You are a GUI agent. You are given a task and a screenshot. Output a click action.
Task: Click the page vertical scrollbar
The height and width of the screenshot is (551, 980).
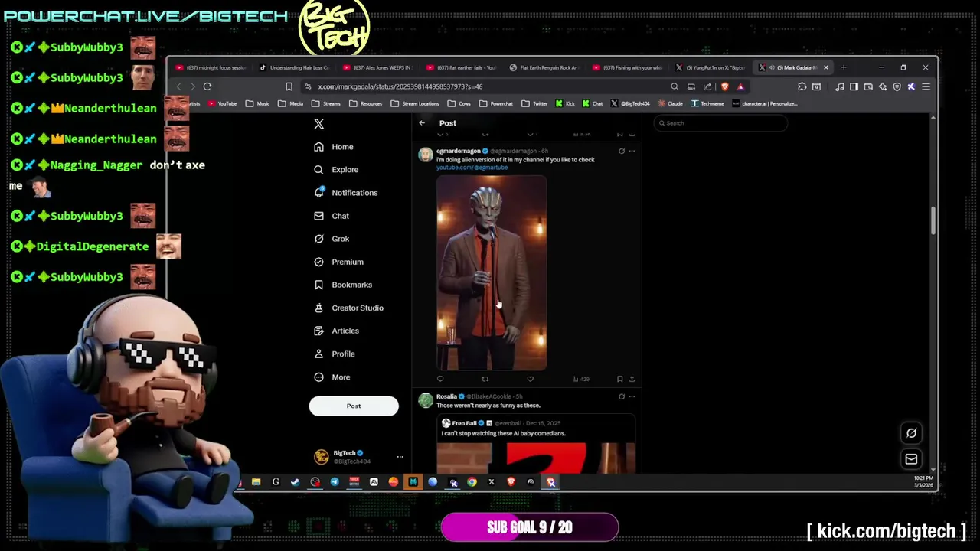933,220
